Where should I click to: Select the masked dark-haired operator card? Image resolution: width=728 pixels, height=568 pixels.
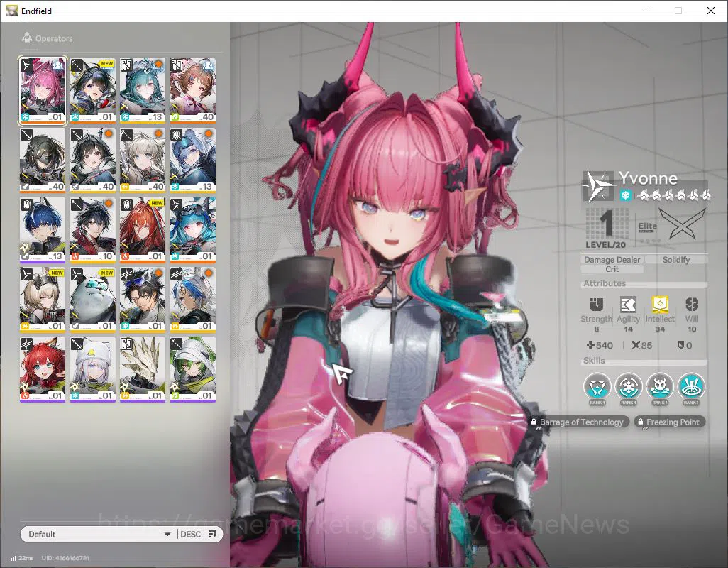pos(43,160)
